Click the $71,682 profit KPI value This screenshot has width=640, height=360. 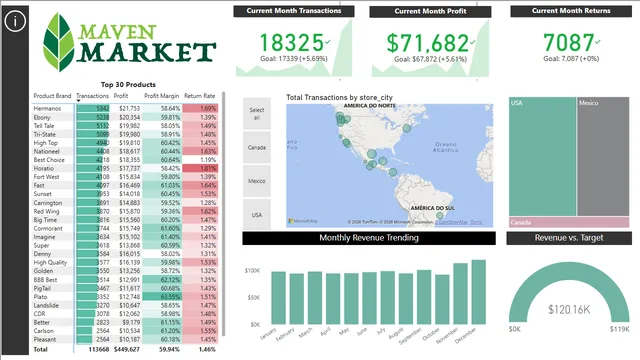[427, 43]
